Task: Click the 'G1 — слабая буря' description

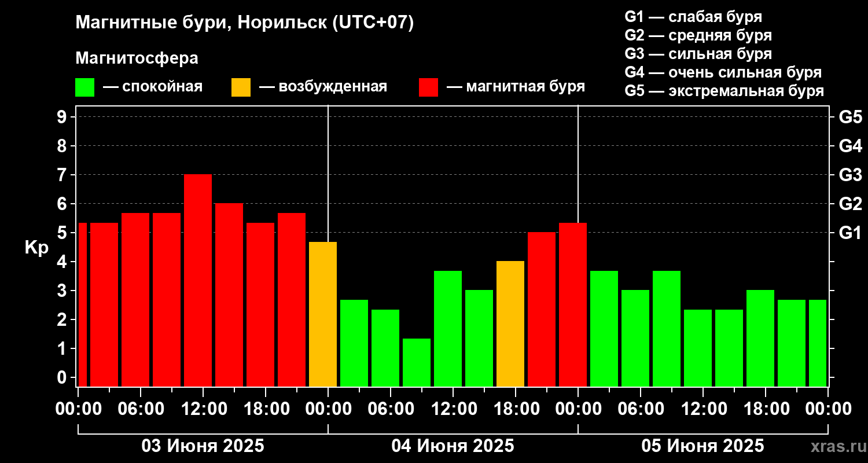Action: [693, 17]
